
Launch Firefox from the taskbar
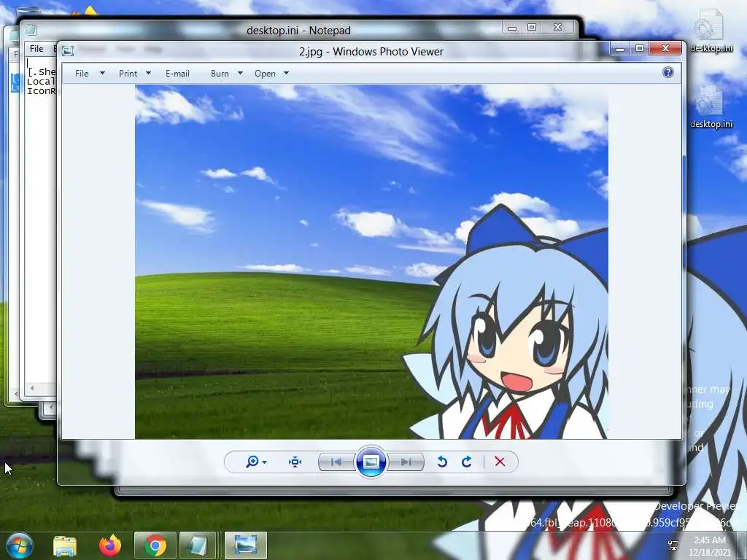click(x=111, y=545)
